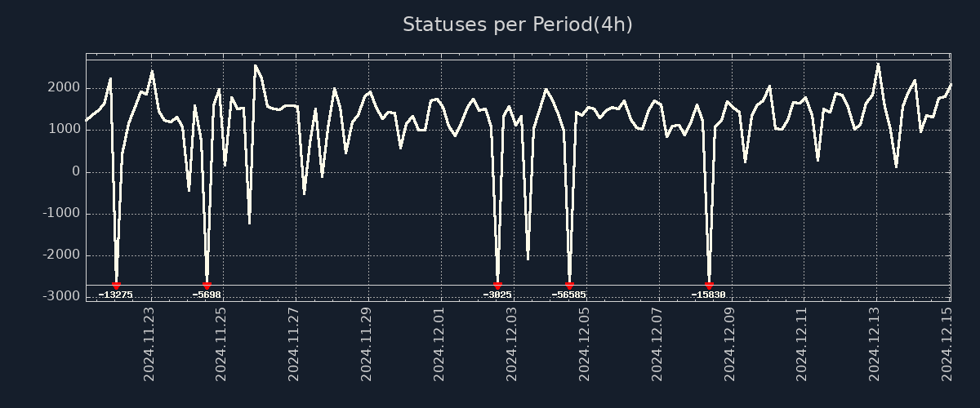Click the 2024.11.29 x-axis label
Screen dimensions: 980x408
(x=367, y=344)
